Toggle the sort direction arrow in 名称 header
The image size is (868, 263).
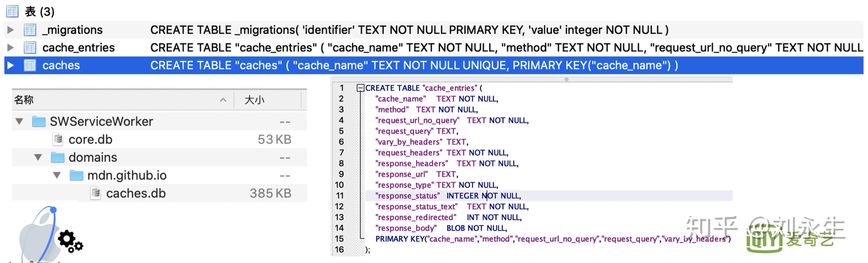pos(223,100)
